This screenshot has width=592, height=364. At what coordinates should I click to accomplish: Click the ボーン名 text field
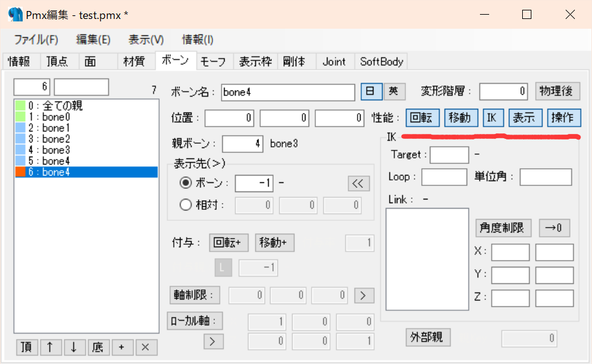(x=288, y=92)
